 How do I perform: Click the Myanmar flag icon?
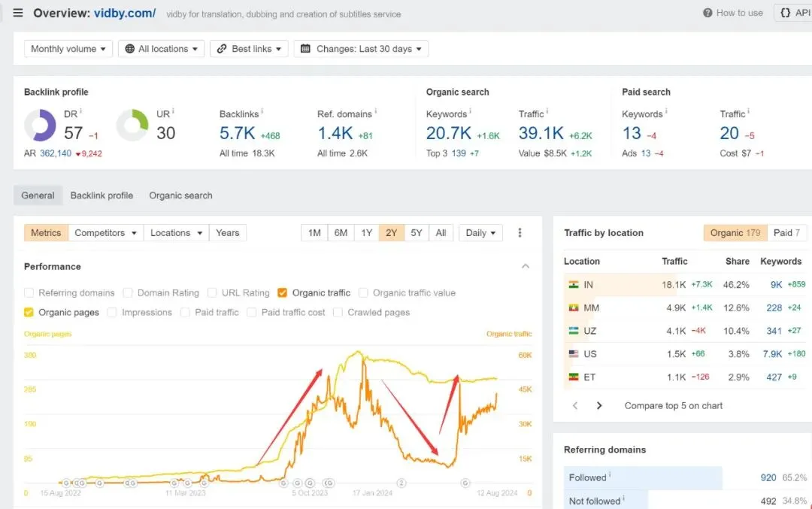[574, 308]
